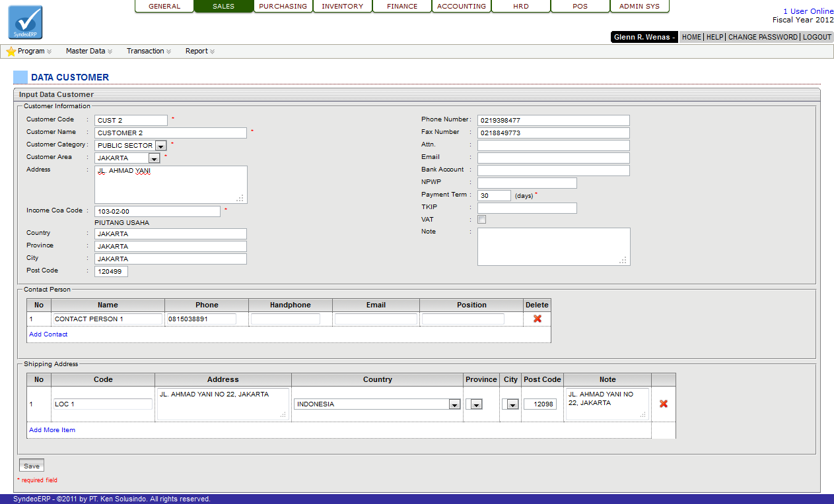Expand the Customer Area dropdown

tap(154, 158)
